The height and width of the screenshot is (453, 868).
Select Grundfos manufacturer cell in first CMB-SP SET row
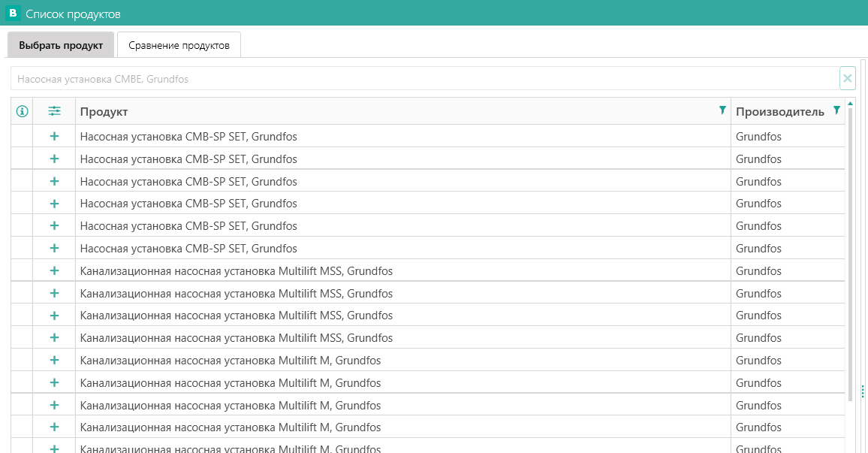788,136
